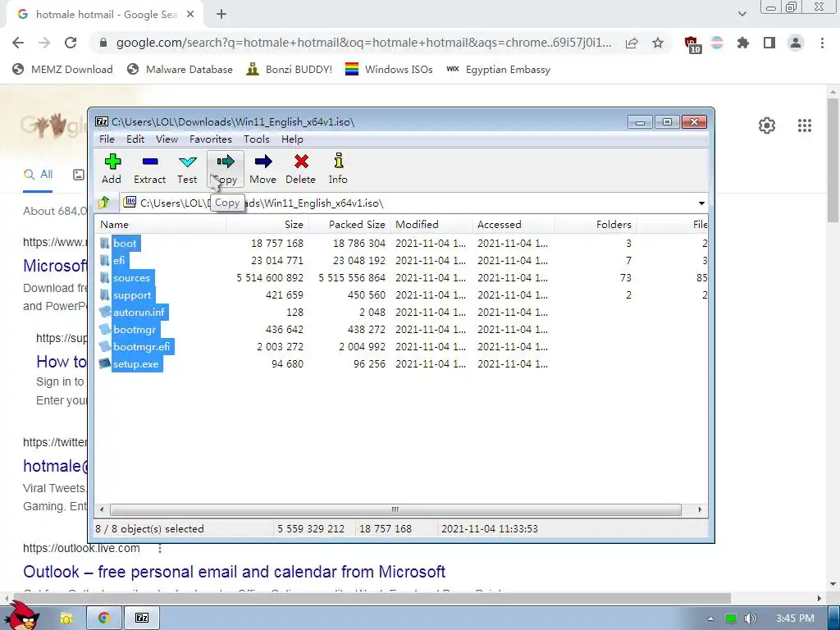The width and height of the screenshot is (840, 630).
Task: Run Test on the archive
Action: tap(188, 169)
